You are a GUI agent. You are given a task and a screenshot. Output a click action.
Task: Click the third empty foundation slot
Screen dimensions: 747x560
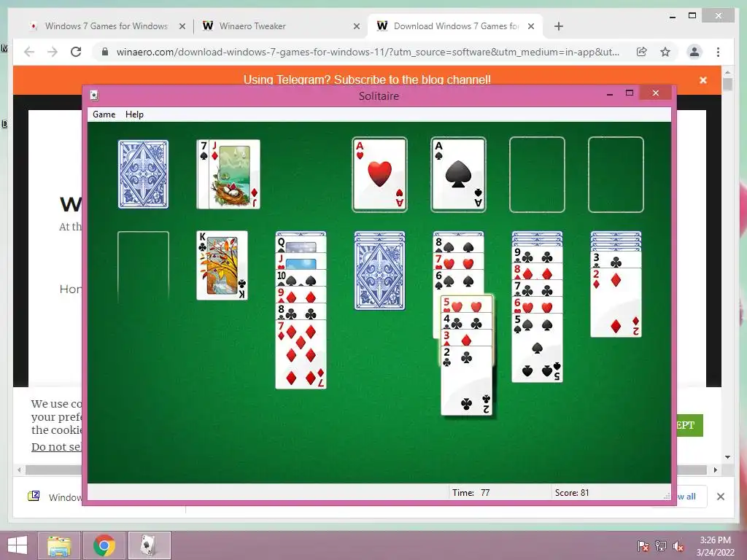point(537,174)
